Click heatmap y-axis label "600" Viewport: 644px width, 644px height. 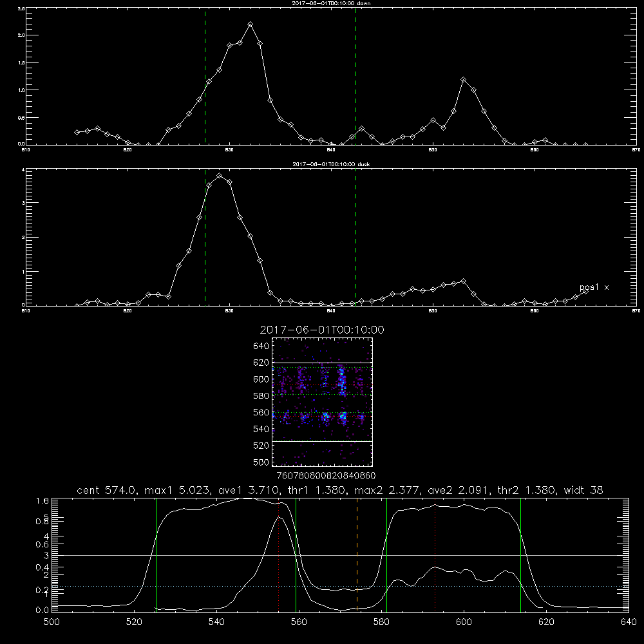point(261,379)
